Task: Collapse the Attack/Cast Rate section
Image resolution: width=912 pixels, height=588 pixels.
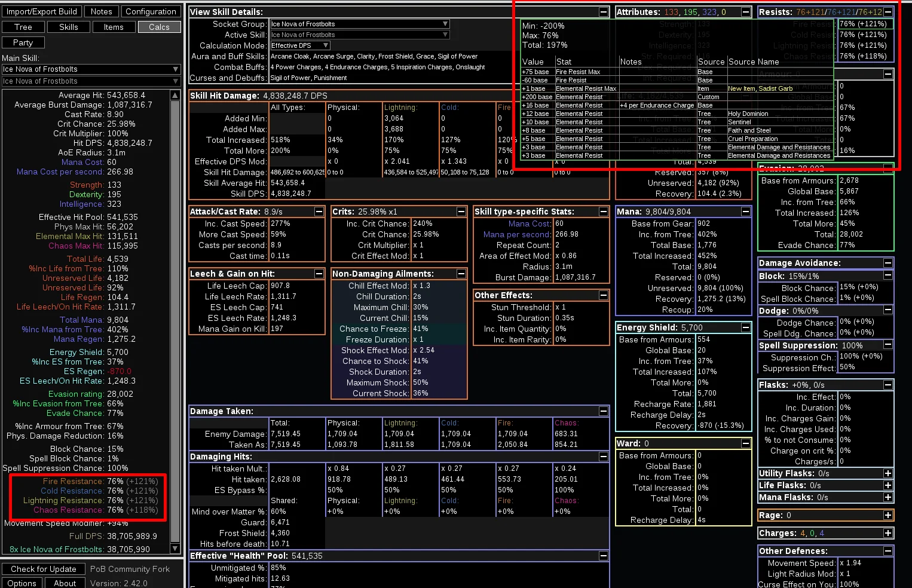Action: click(319, 212)
